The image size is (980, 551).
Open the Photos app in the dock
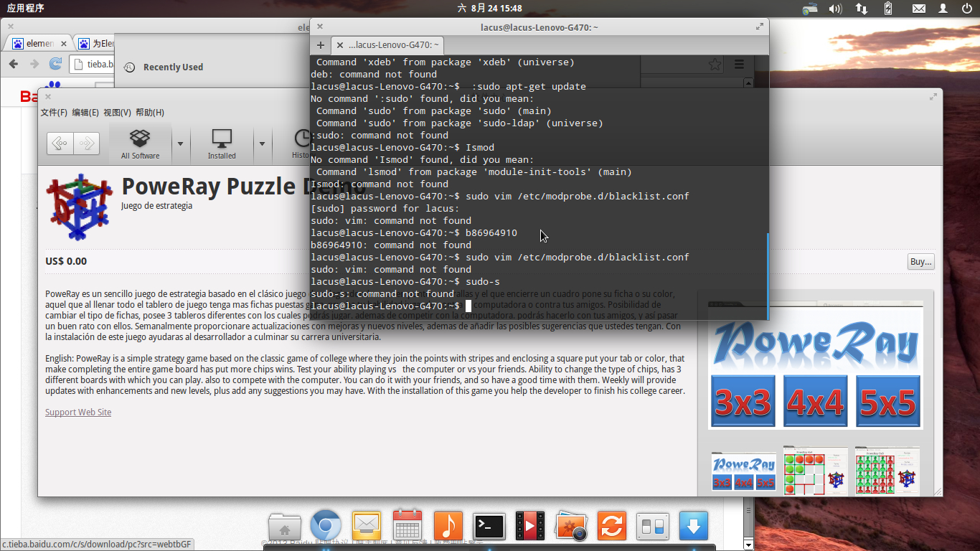click(x=571, y=527)
